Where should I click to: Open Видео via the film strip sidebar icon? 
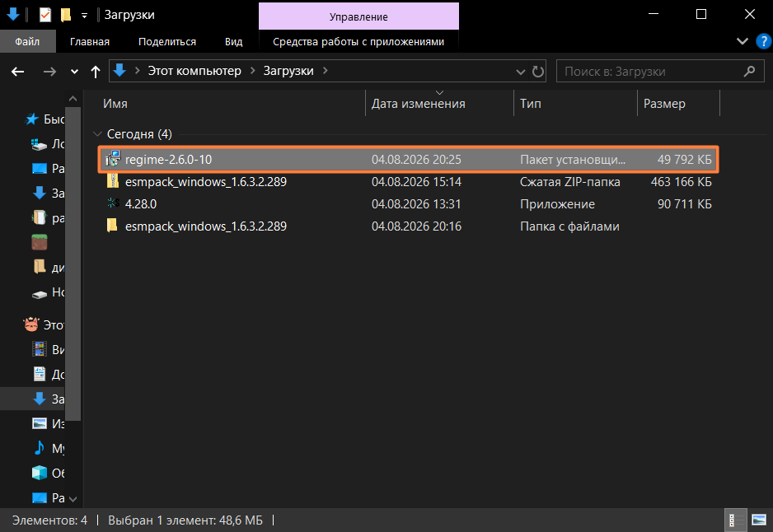point(40,349)
